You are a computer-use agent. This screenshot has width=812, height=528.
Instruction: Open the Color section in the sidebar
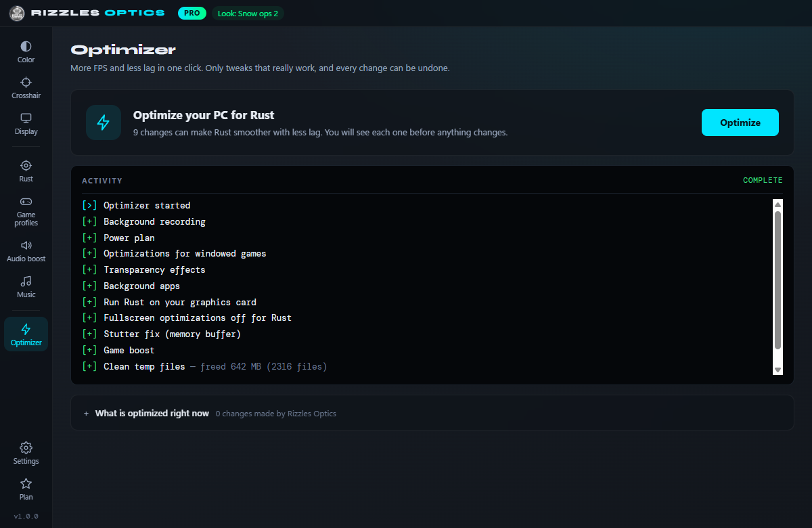(x=26, y=51)
